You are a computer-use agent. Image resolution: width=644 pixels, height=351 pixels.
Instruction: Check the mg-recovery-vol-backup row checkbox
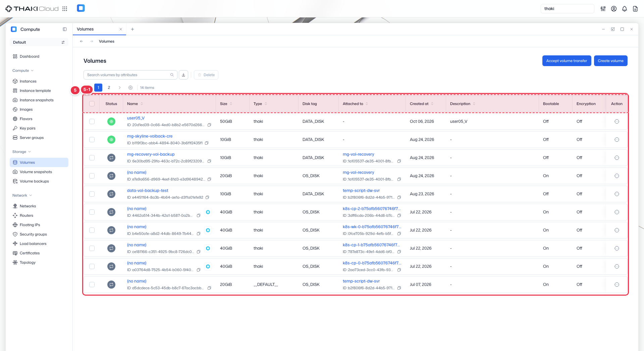(92, 158)
